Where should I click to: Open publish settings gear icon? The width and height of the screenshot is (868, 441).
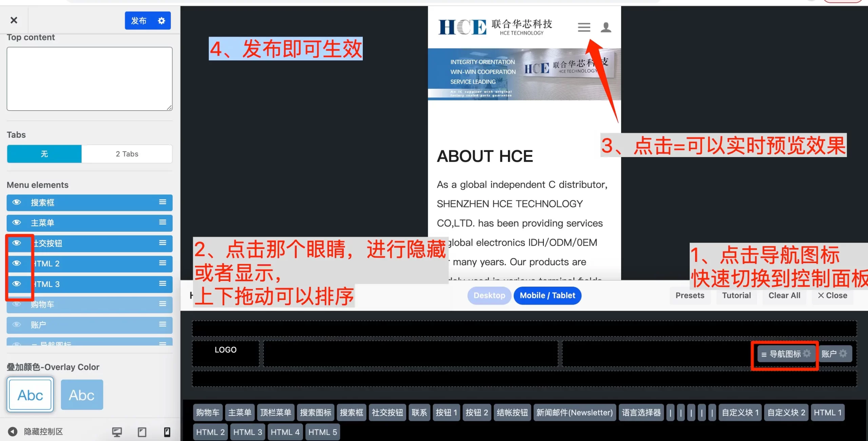[161, 21]
